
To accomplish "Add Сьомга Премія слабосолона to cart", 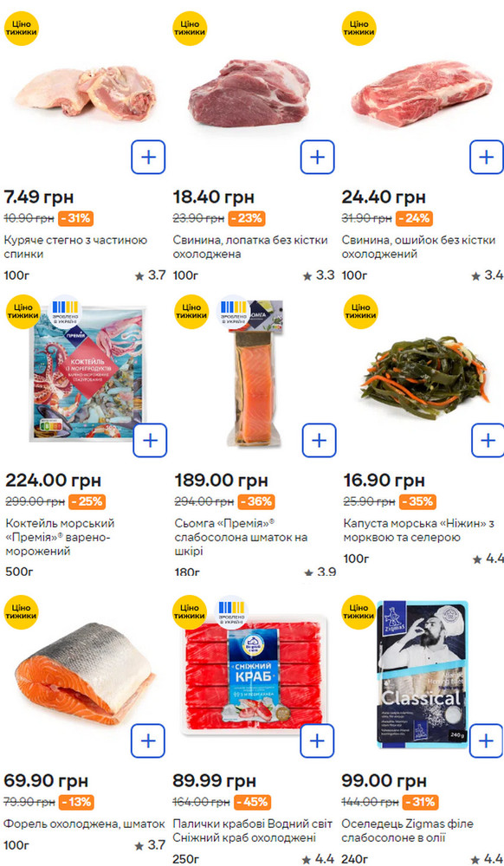I will pos(319,440).
